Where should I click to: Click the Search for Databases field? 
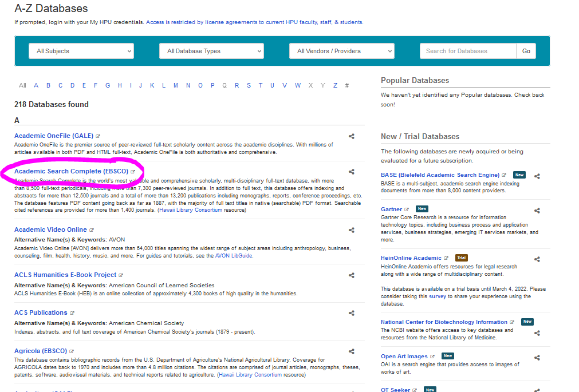(x=468, y=51)
